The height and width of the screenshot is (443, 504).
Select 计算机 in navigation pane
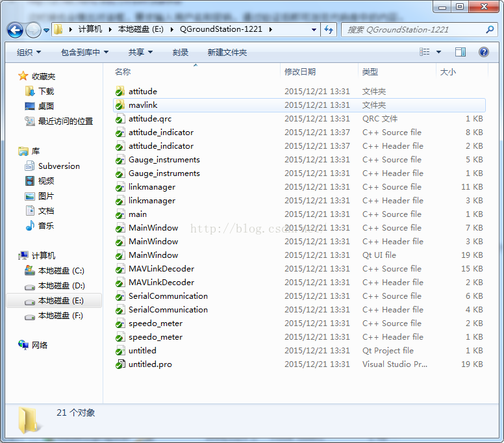(x=44, y=255)
